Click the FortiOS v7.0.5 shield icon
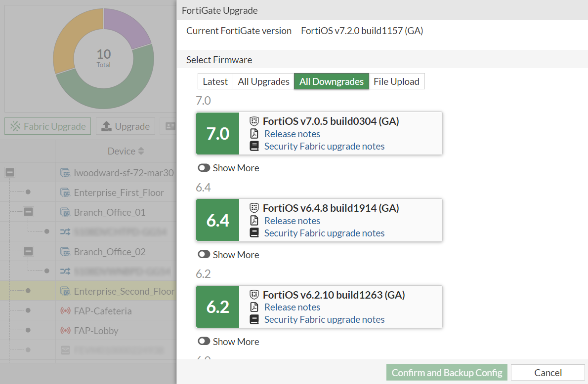 254,121
